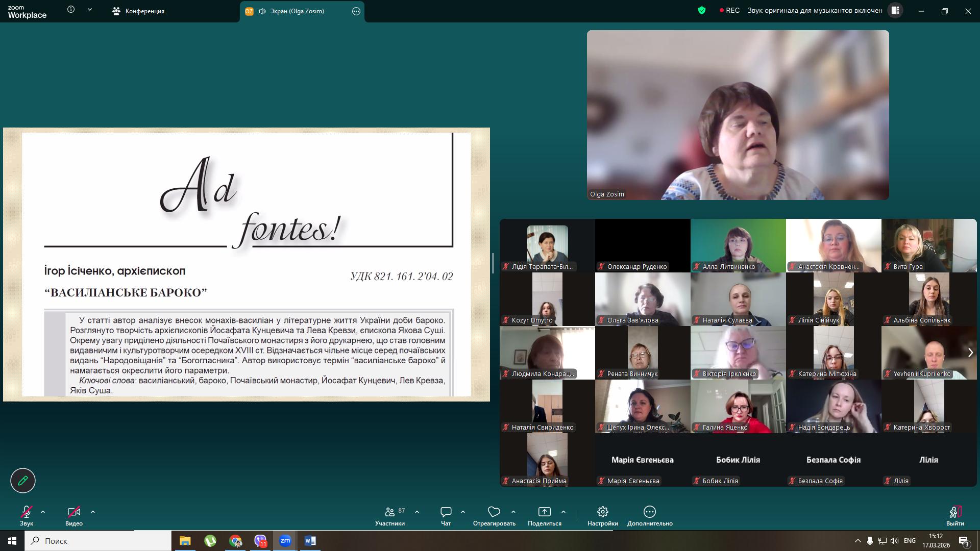Viewport: 980px width, 551px height.
Task: Turn on video camera
Action: (x=73, y=512)
